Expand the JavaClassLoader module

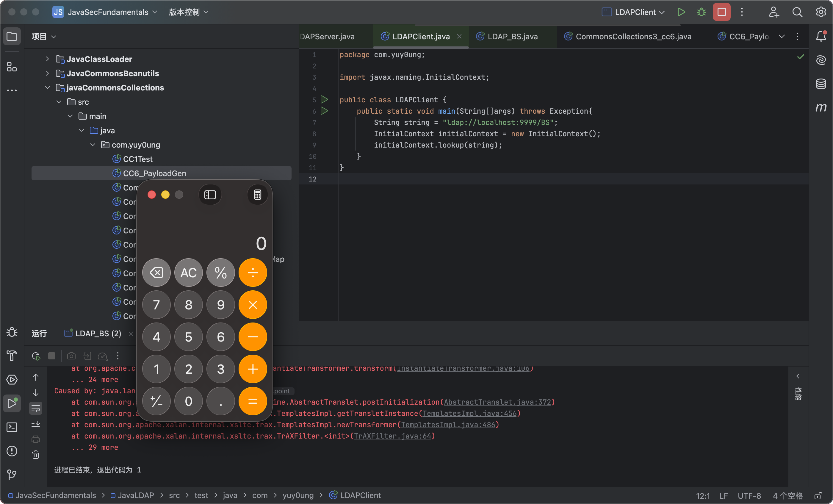point(48,59)
